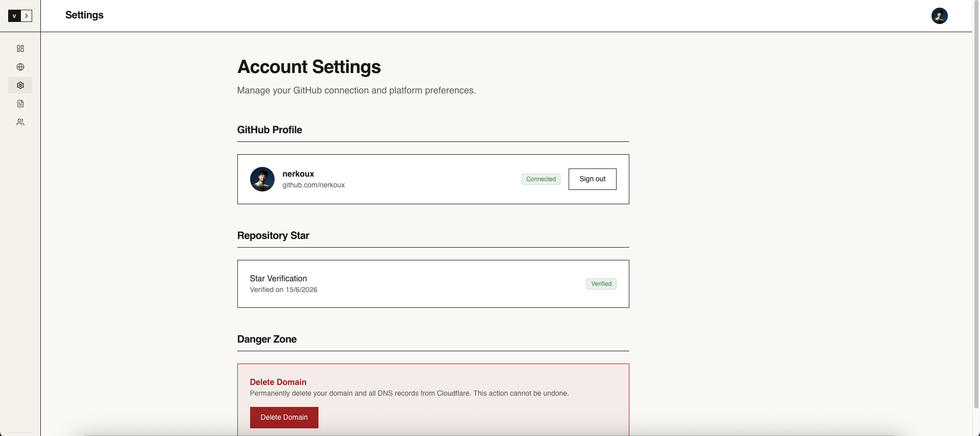The height and width of the screenshot is (436, 980).
Task: Click the Danger Zone section heading
Action: 267,339
